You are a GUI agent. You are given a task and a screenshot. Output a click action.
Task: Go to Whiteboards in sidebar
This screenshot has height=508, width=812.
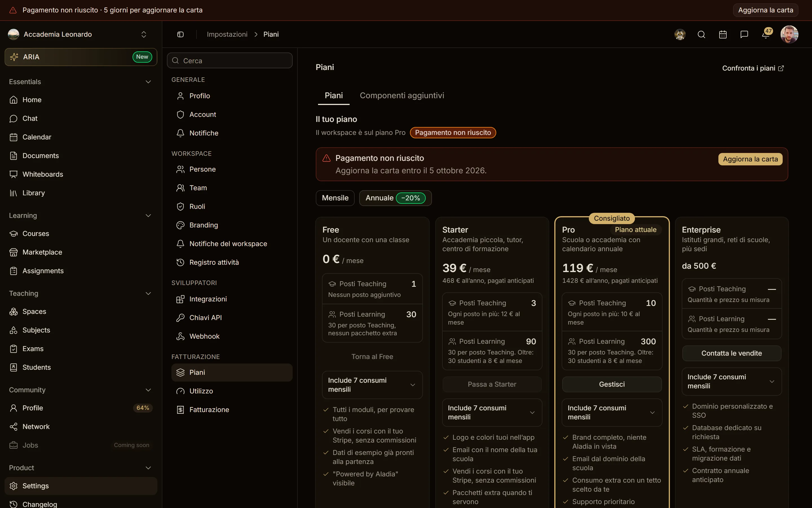click(x=81, y=174)
